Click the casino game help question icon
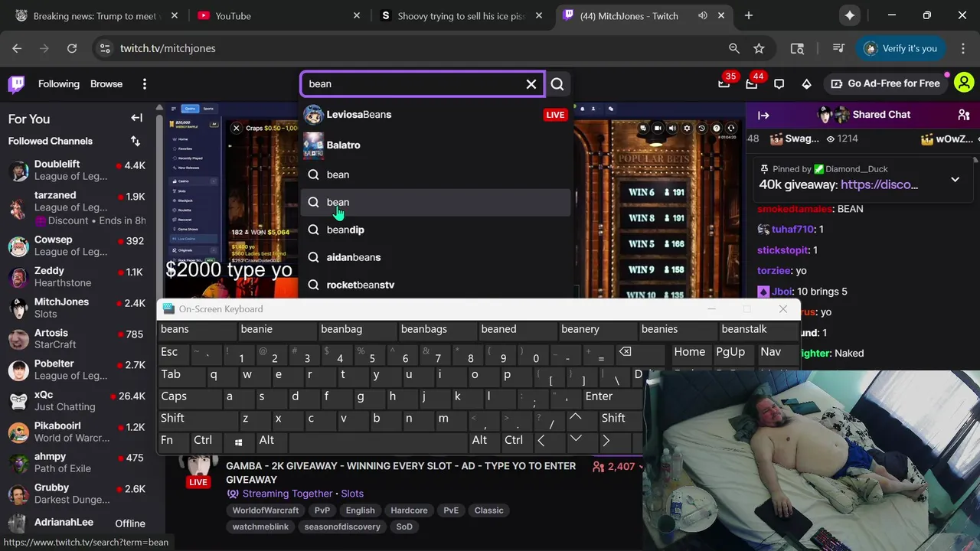 click(716, 129)
